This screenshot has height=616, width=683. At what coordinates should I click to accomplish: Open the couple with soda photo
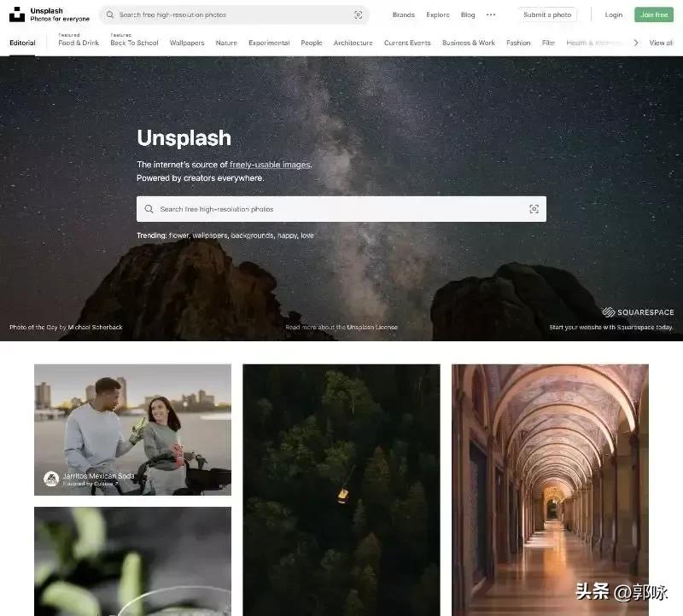click(x=133, y=430)
